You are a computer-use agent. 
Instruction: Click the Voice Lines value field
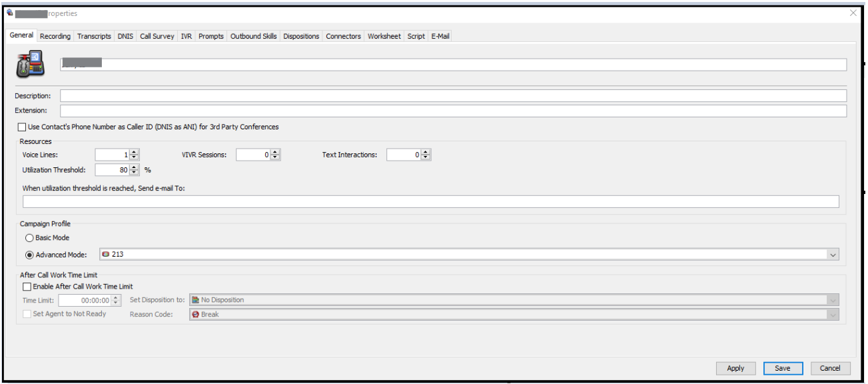(x=112, y=155)
